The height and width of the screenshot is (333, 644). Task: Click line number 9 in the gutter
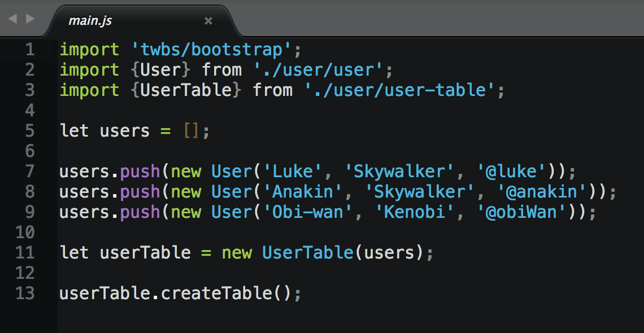[29, 212]
